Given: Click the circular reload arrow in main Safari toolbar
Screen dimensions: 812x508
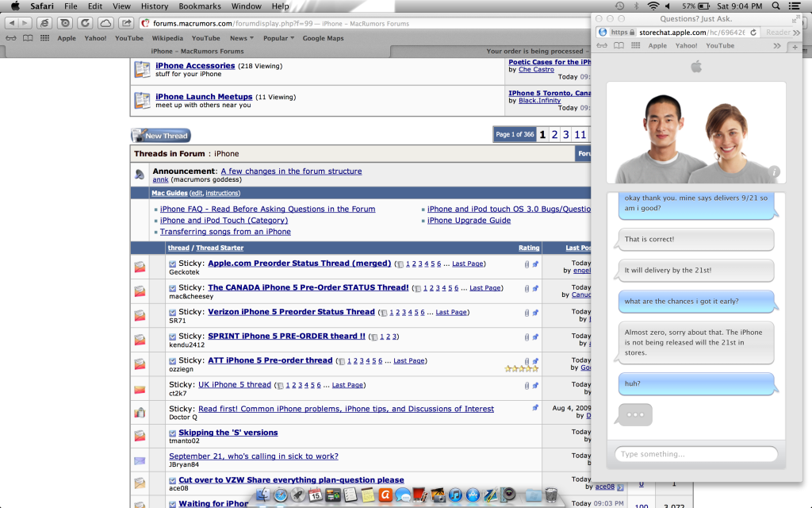Looking at the screenshot, I should click(86, 23).
